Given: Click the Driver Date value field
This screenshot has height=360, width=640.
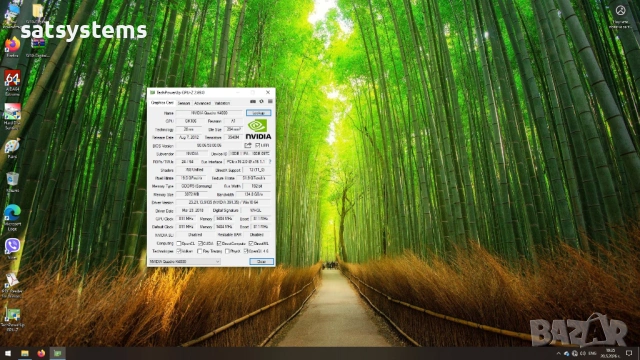Looking at the screenshot, I should coord(193,211).
